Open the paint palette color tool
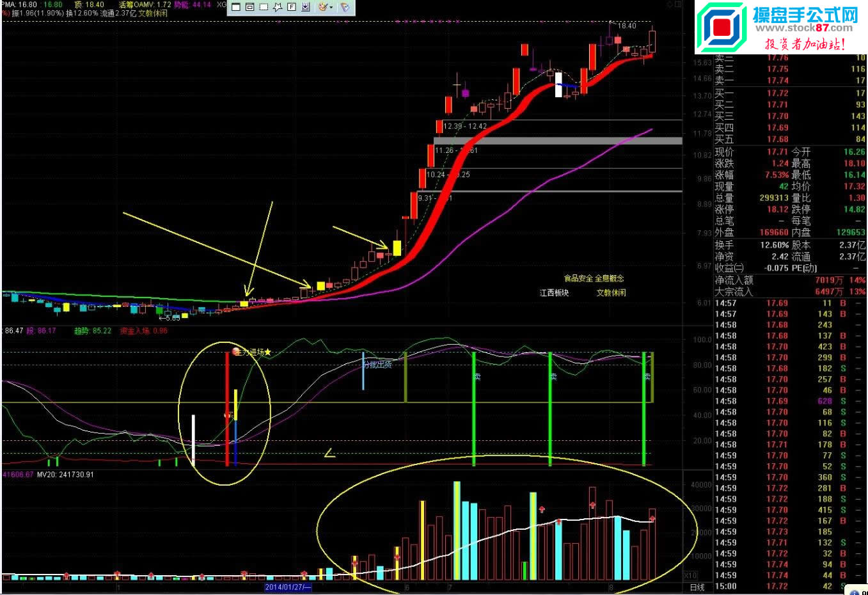This screenshot has height=595, width=868. (322, 7)
